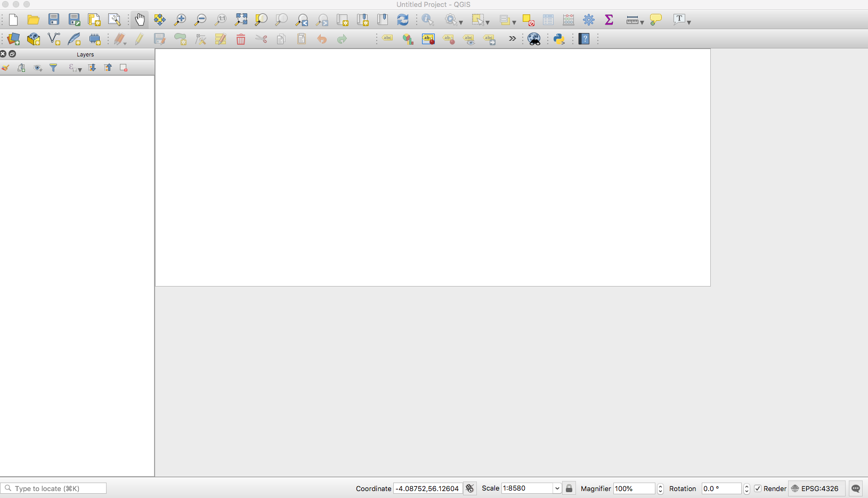868x498 pixels.
Task: Open the measure tool dropdown arrow
Action: click(x=642, y=22)
